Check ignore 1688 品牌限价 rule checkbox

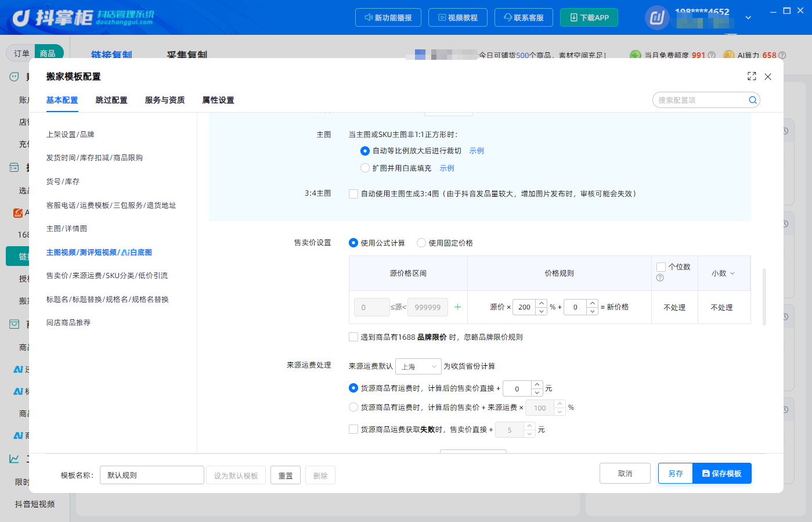pos(353,337)
